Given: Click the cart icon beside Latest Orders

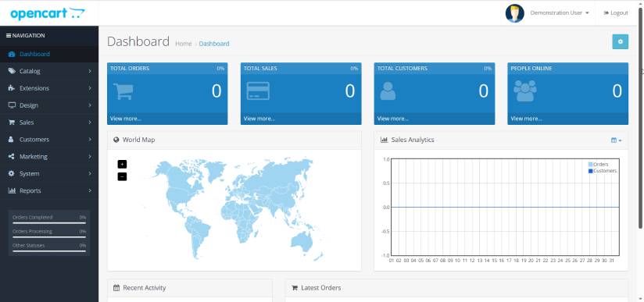Looking at the screenshot, I should click(x=295, y=288).
